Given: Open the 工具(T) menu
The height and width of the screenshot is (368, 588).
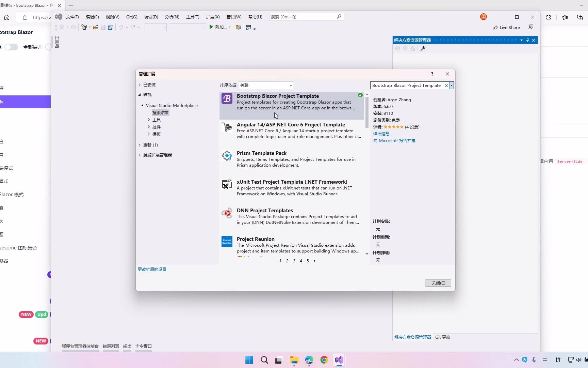Looking at the screenshot, I should pos(192,16).
